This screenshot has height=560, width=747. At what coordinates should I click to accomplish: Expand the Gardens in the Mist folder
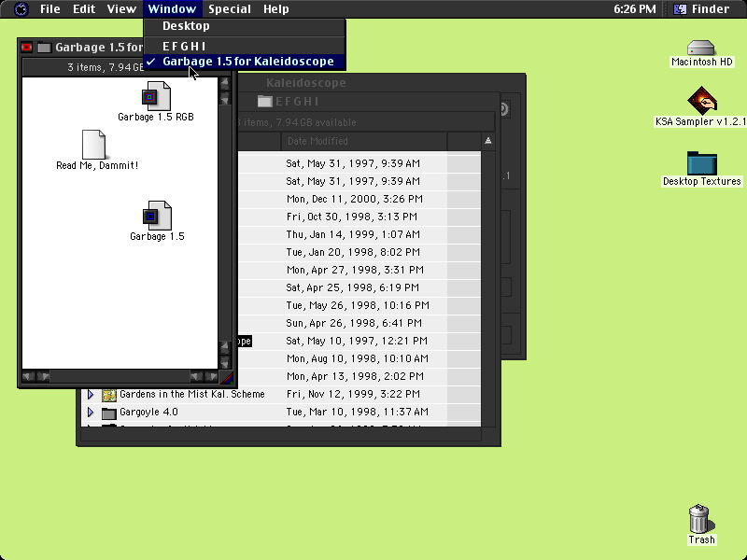[x=91, y=394]
